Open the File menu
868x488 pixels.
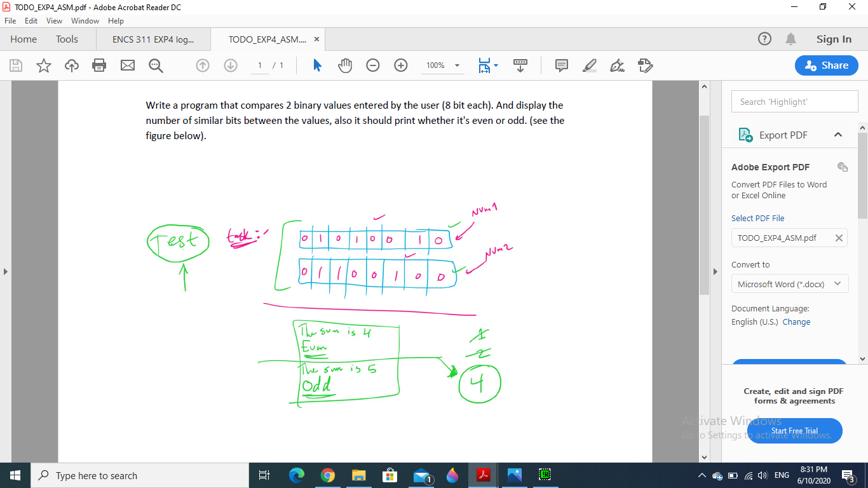pyautogui.click(x=10, y=21)
